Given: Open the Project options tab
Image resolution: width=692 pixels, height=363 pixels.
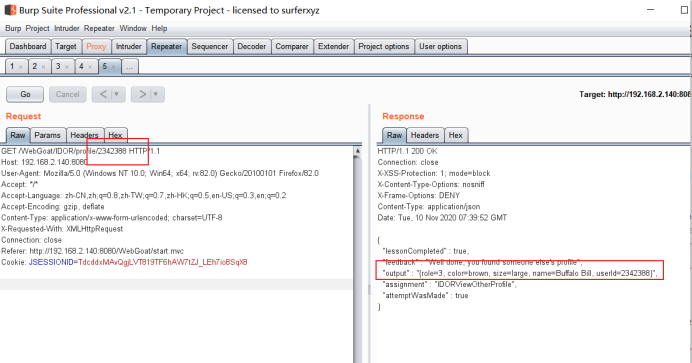Looking at the screenshot, I should tap(384, 46).
